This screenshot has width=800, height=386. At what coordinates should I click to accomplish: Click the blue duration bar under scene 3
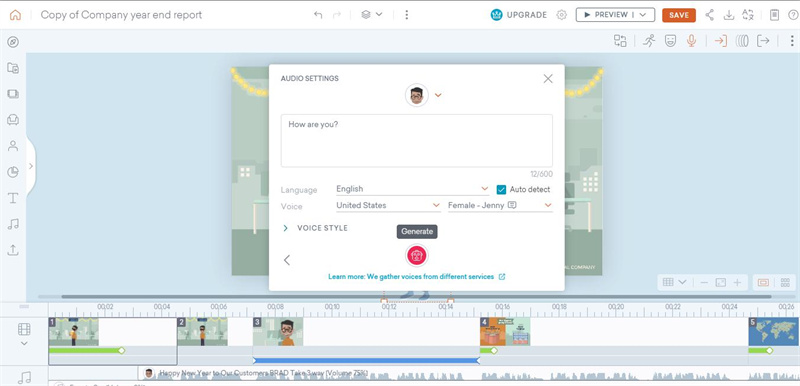click(x=366, y=361)
